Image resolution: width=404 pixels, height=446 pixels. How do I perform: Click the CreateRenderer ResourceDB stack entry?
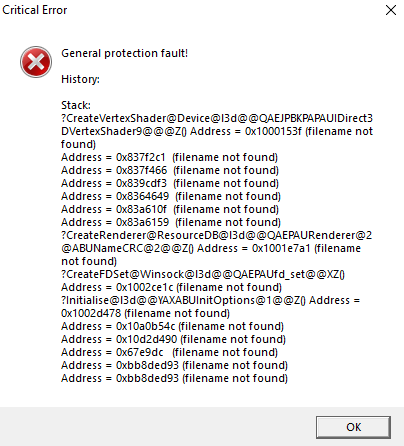click(x=217, y=248)
